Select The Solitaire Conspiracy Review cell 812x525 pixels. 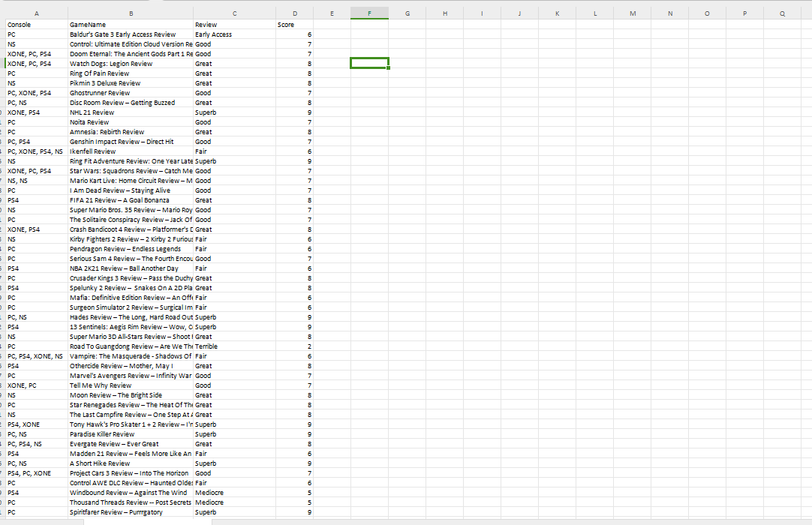(131, 220)
